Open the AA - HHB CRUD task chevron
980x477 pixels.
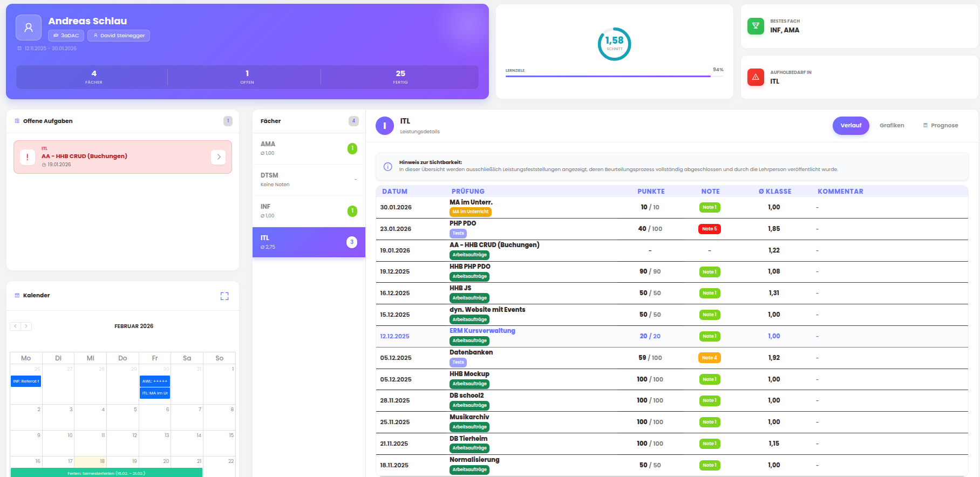click(218, 157)
